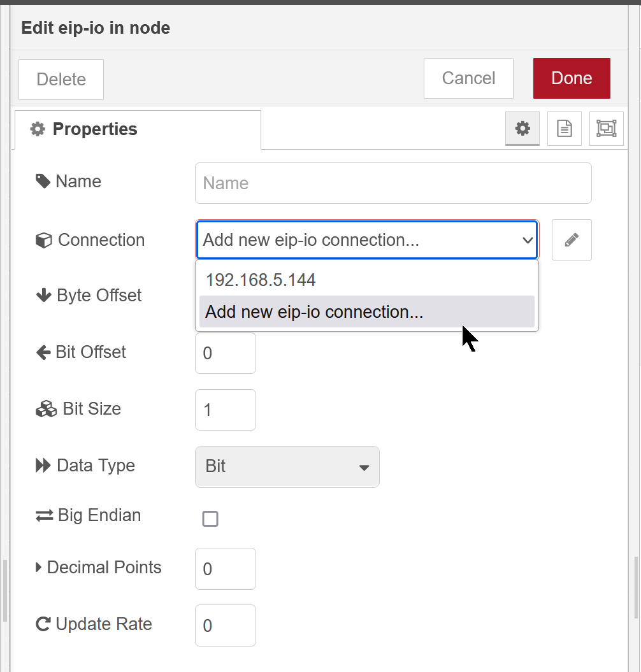Click the Bit Offset input field
Image resolution: width=641 pixels, height=672 pixels.
pos(226,353)
